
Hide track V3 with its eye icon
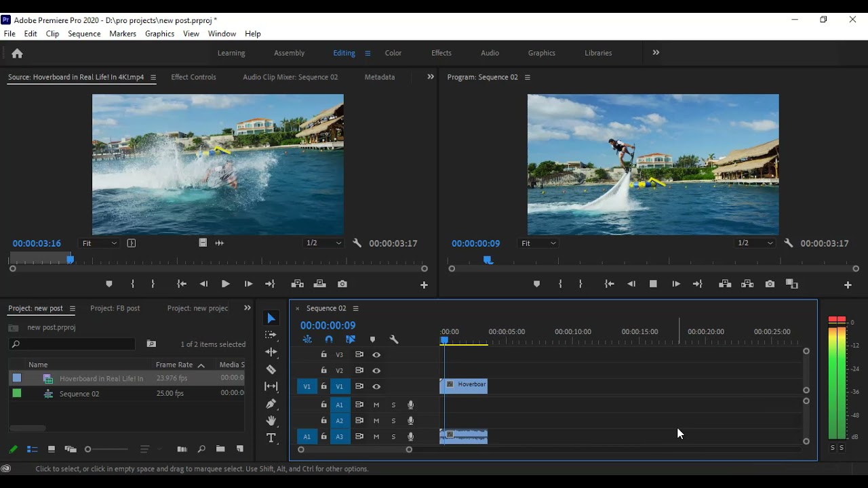pos(376,354)
